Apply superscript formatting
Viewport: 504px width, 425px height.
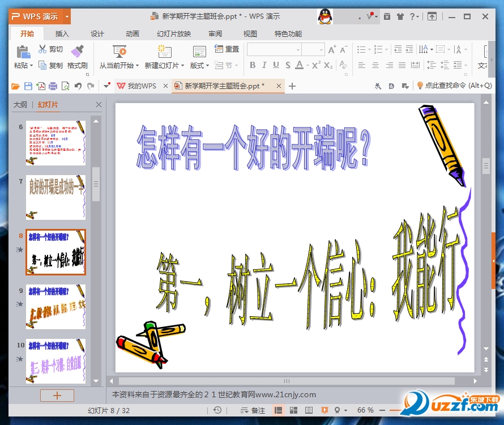point(316,65)
